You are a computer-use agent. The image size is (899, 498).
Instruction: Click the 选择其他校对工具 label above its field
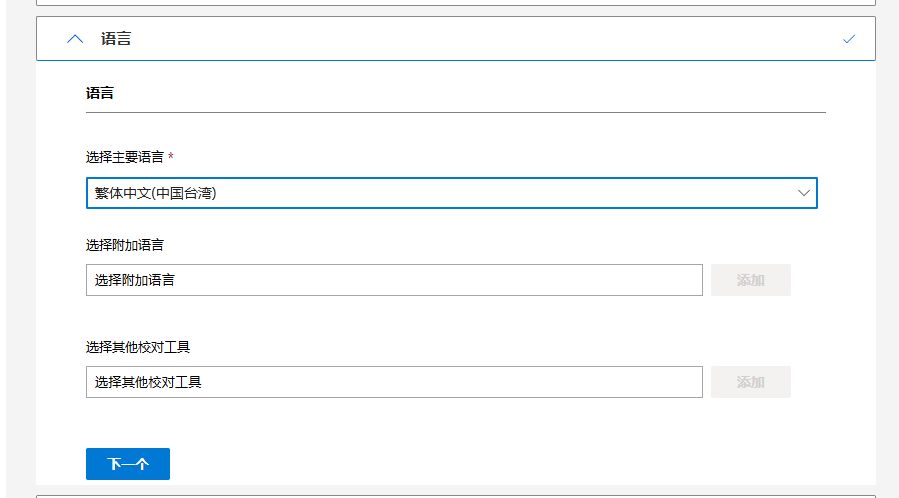coord(138,347)
